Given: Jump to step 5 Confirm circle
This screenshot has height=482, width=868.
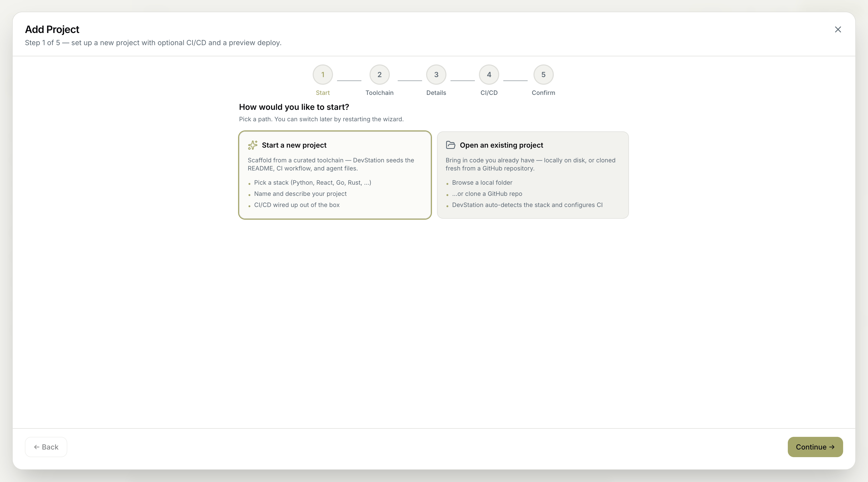Looking at the screenshot, I should 543,74.
